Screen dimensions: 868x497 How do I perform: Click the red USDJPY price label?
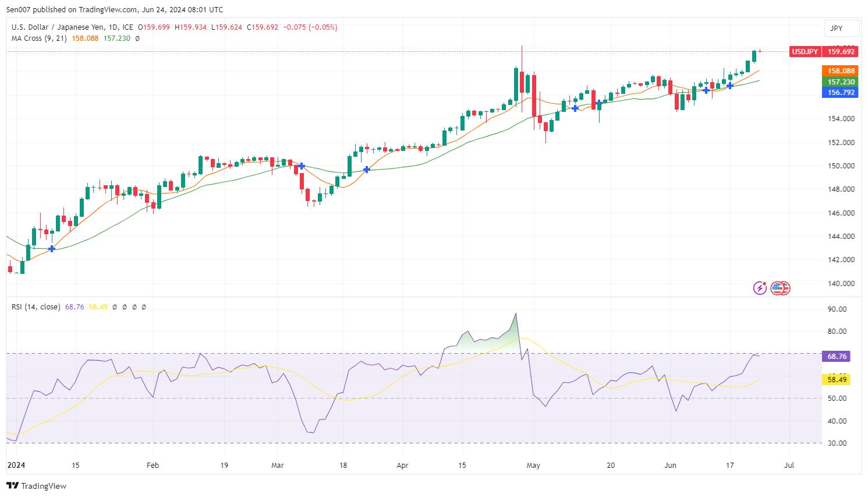(x=805, y=52)
